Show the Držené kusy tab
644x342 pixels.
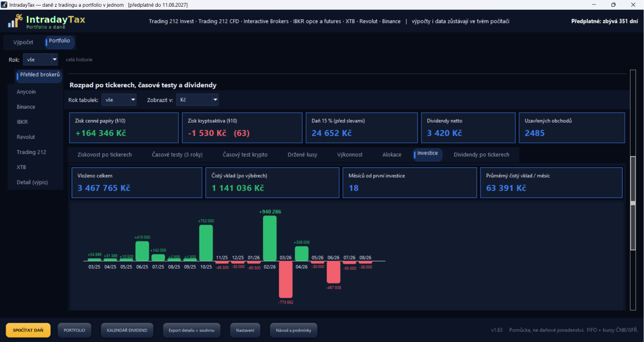click(302, 155)
